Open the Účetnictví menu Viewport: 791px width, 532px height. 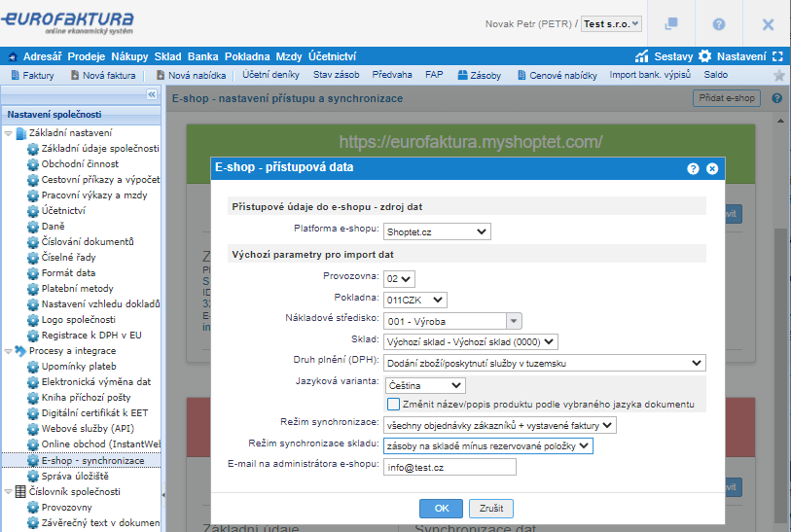pyautogui.click(x=331, y=56)
